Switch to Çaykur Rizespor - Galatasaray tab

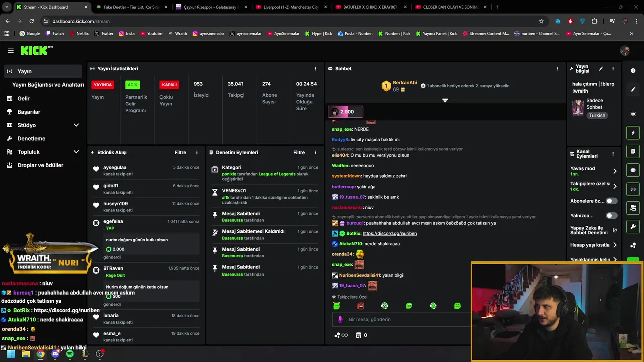pyautogui.click(x=211, y=7)
